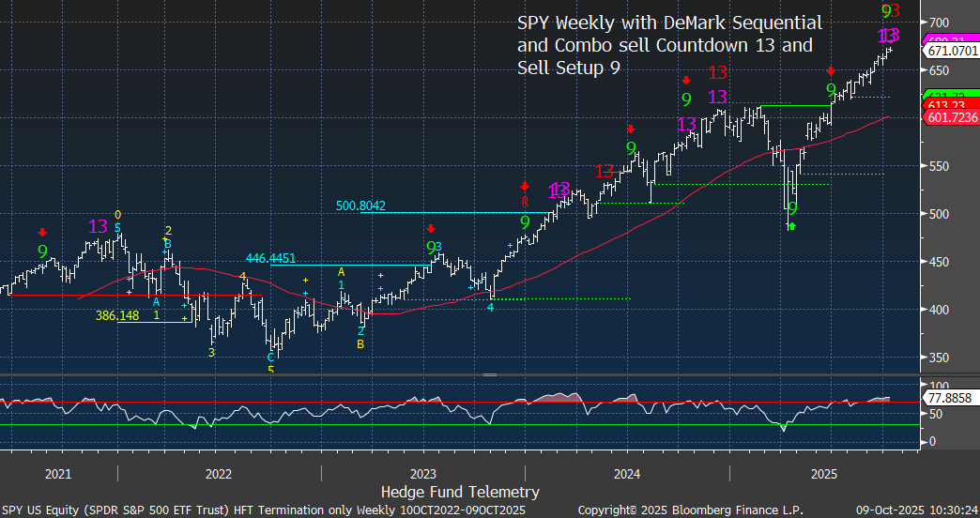The height and width of the screenshot is (518, 980).
Task: Click the Hedge Fund Telemetry label
Action: point(460,492)
